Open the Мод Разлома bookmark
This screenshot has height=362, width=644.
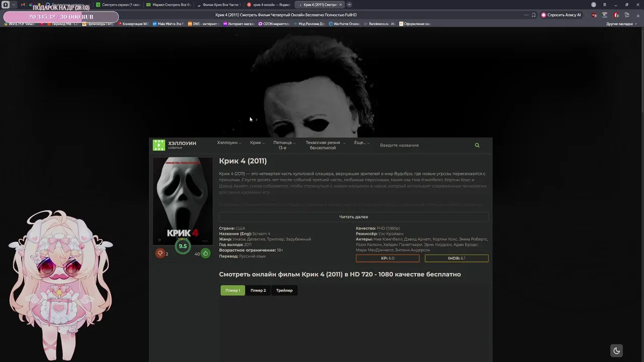309,24
